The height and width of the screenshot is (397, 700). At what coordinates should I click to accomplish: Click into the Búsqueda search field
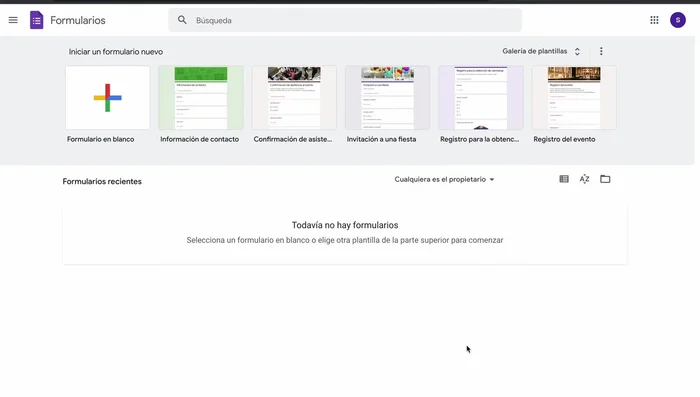point(345,20)
